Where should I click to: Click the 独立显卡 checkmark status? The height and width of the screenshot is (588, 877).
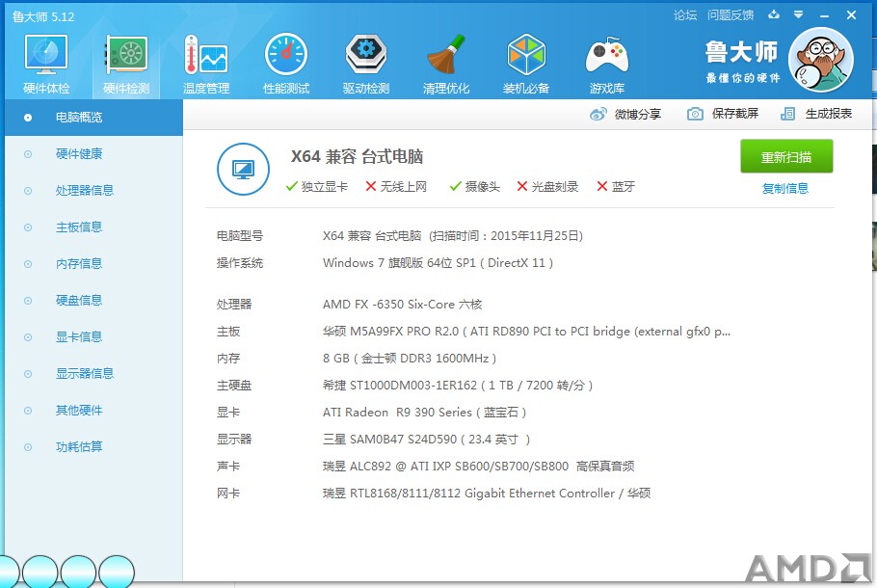tap(316, 186)
